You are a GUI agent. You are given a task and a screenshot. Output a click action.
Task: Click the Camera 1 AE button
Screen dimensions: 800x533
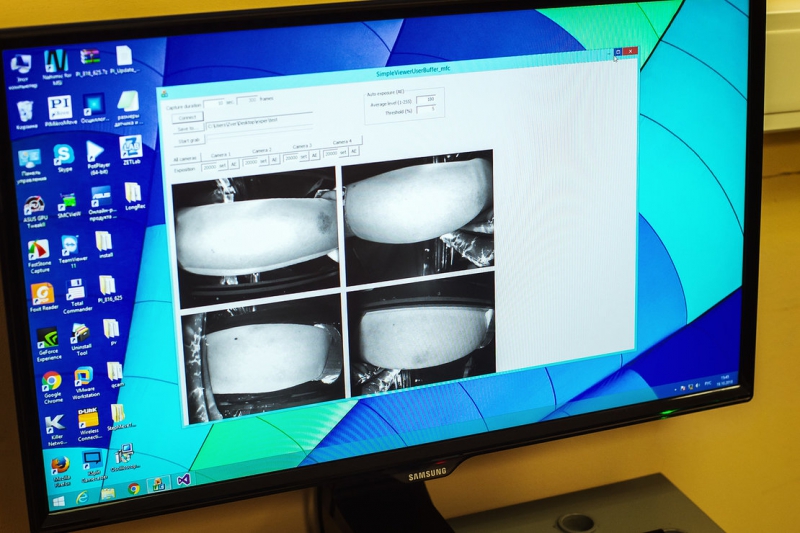coord(234,164)
